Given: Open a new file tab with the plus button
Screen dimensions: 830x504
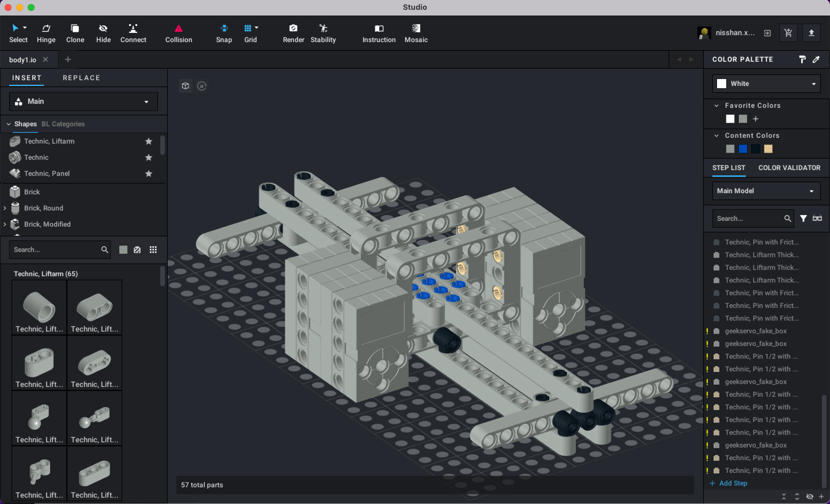Looking at the screenshot, I should coord(68,59).
